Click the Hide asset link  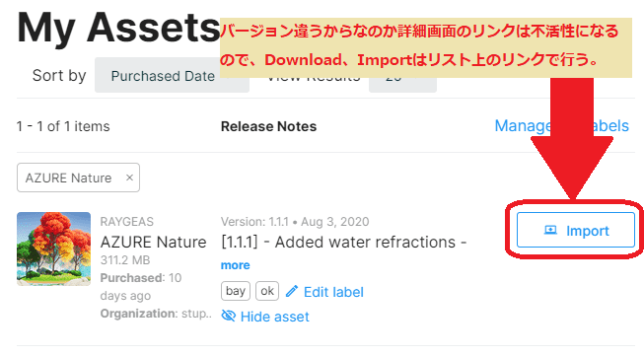pos(275,317)
